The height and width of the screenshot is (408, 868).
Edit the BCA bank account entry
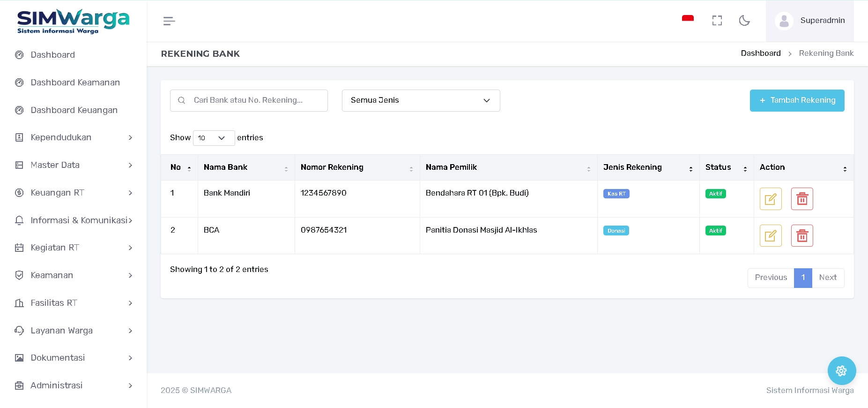[x=770, y=236]
